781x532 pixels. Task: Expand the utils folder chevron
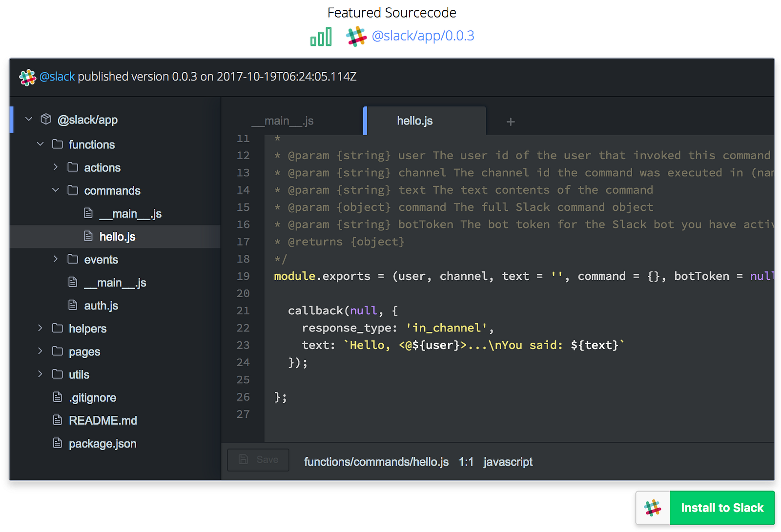click(41, 374)
